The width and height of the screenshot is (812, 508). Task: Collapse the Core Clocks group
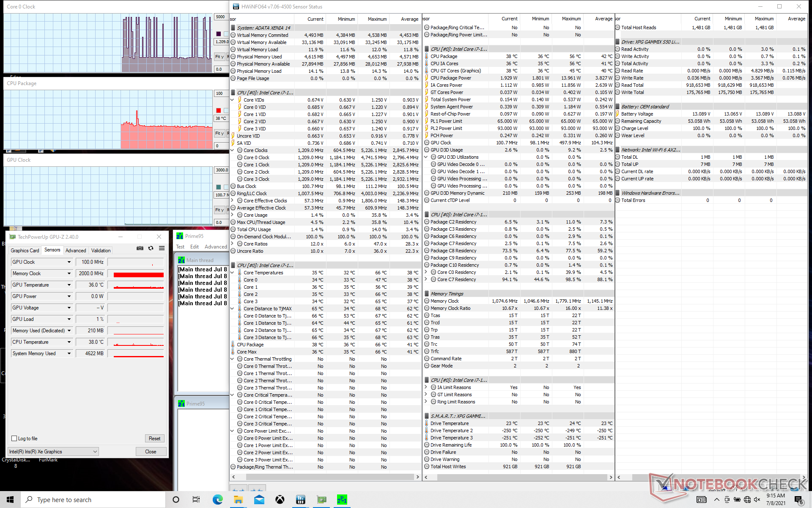coord(232,150)
